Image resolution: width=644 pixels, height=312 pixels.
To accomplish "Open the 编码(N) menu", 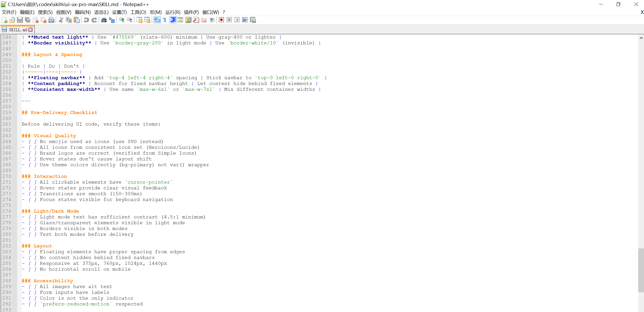I will coord(82,12).
